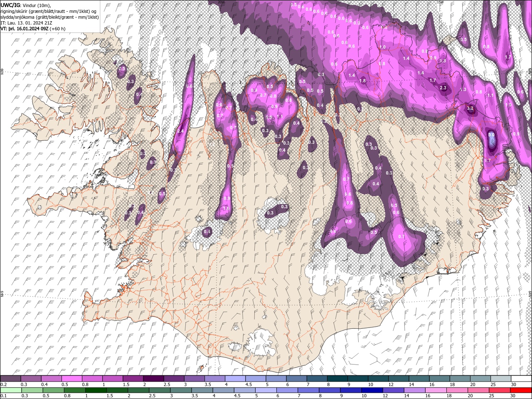
Task: Click the deep blue lower swatch at 10
Action: (372, 390)
